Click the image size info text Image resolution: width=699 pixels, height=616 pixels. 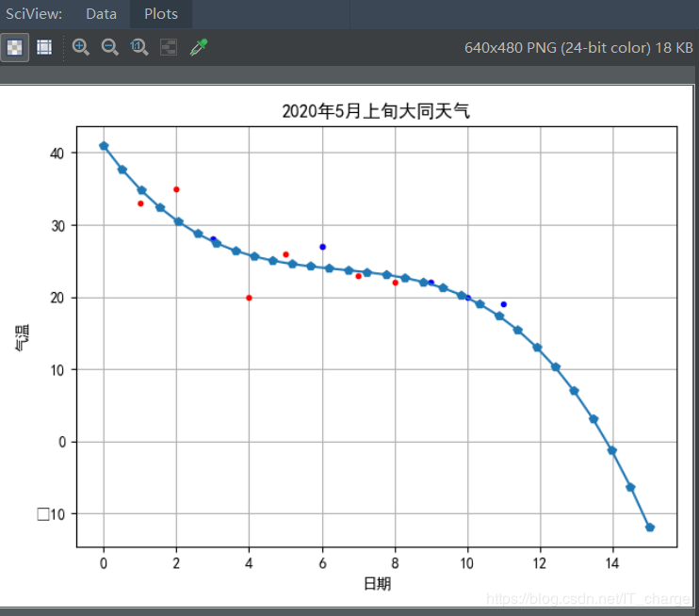coord(578,48)
